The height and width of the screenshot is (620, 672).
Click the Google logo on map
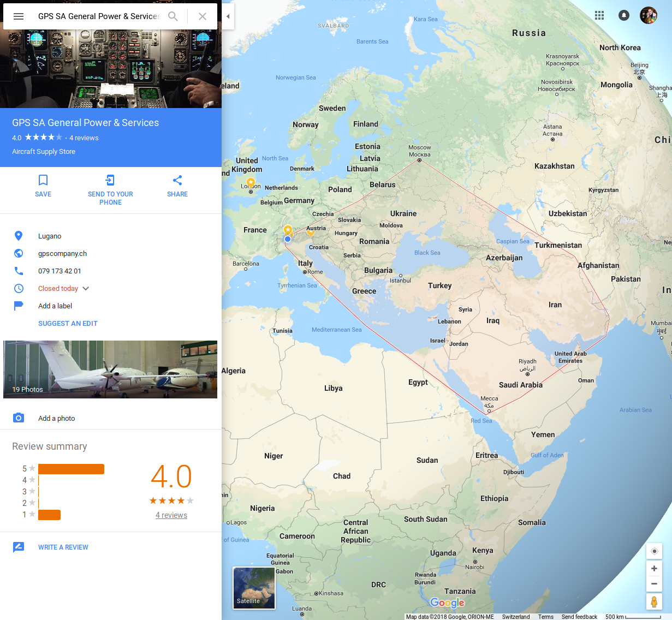[447, 603]
